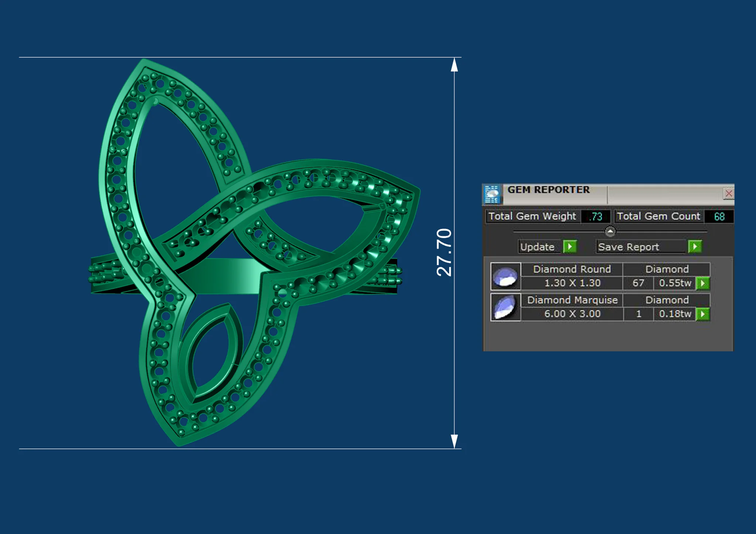The width and height of the screenshot is (756, 534).
Task: Click the green arrow next to Save Report
Action: point(695,247)
